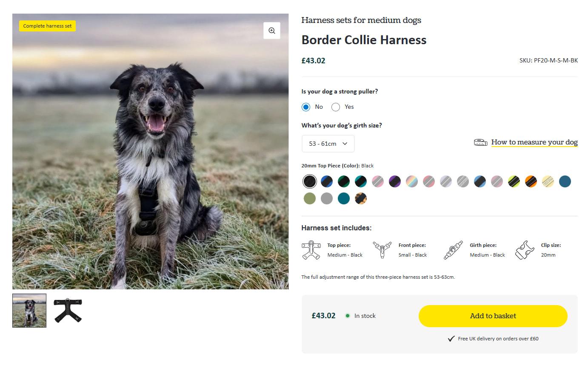Click the measuring tape icon
The height and width of the screenshot is (365, 588).
pyautogui.click(x=480, y=142)
